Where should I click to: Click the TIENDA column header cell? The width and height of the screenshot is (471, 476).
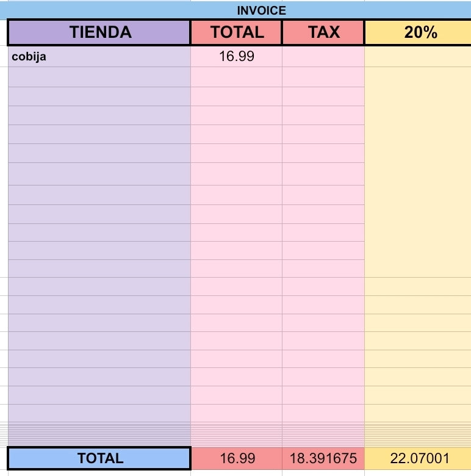99,32
